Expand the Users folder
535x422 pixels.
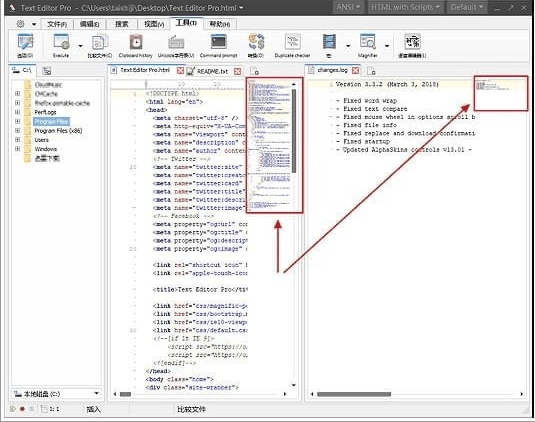(17, 140)
